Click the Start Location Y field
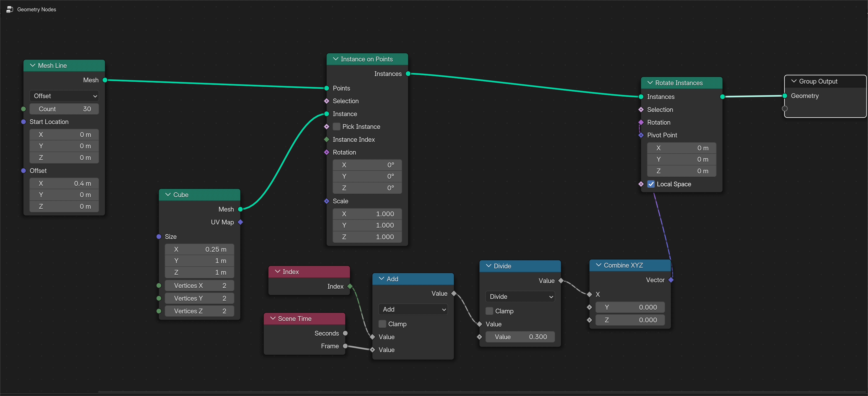Screen dimensions: 868x396 point(64,146)
